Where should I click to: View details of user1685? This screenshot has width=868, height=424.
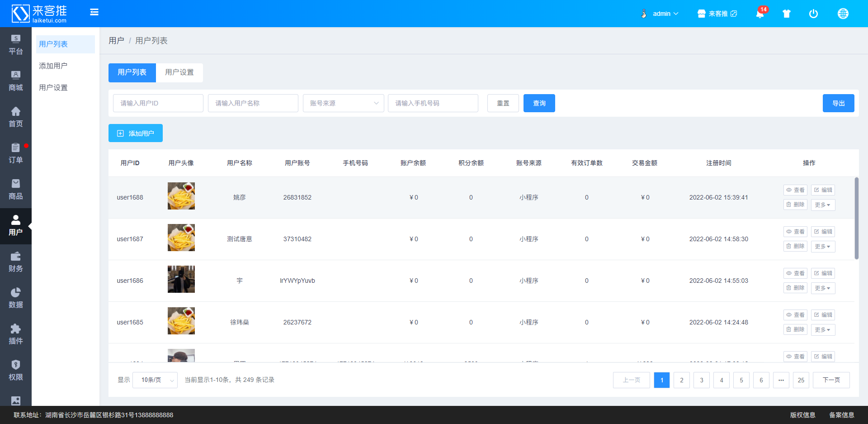(795, 315)
